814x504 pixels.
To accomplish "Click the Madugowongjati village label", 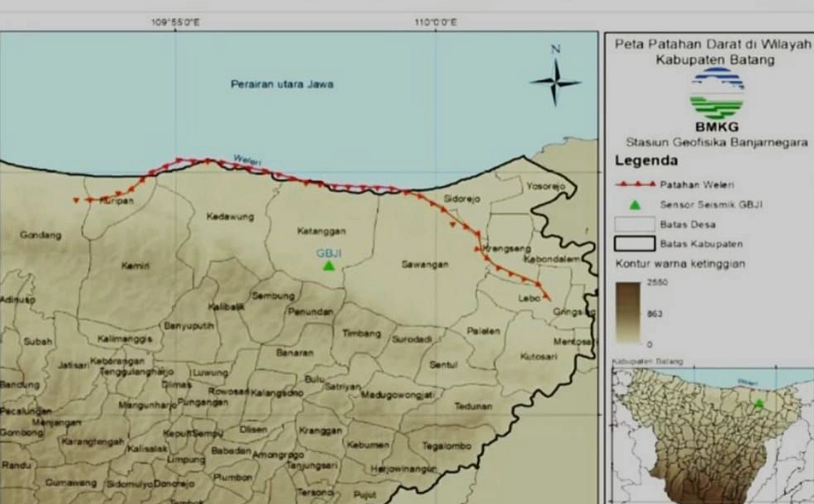I will 397,395.
